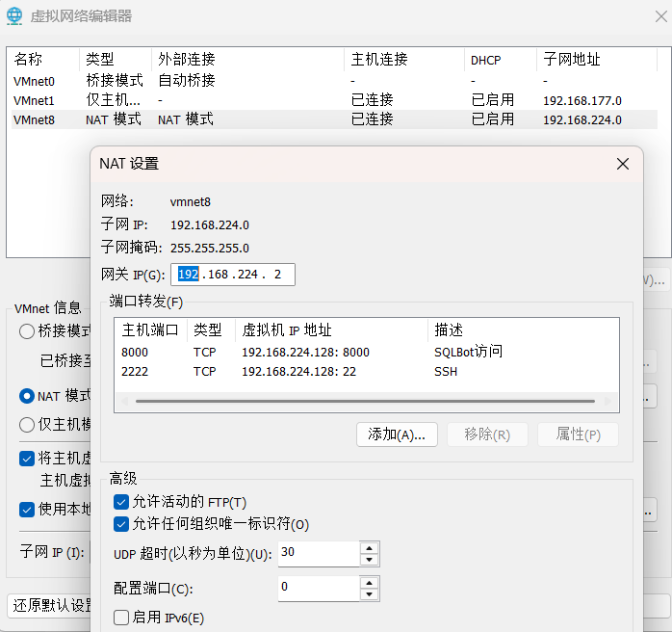Screen dimensions: 672x632
Task: Decrease UDP 超时 value with down arrow
Action: [369, 560]
